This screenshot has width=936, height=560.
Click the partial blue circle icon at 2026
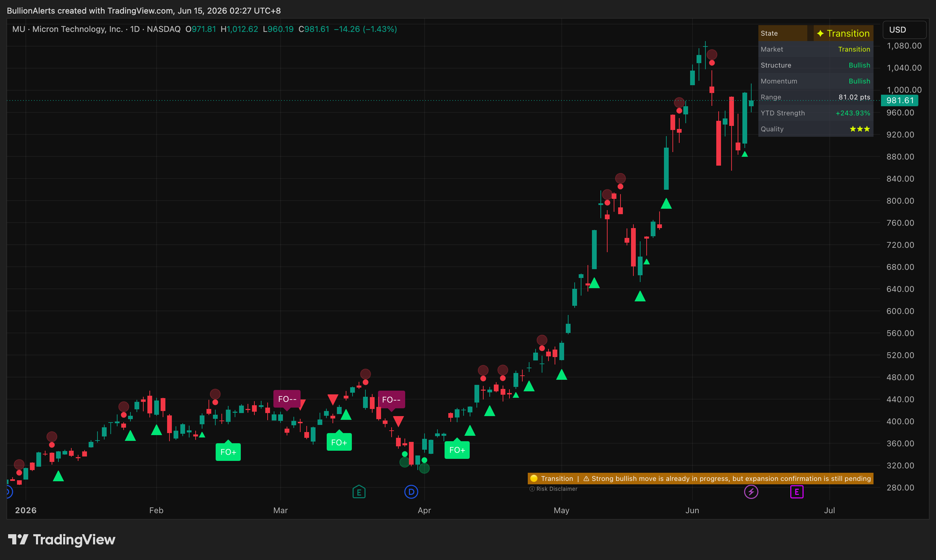click(10, 492)
